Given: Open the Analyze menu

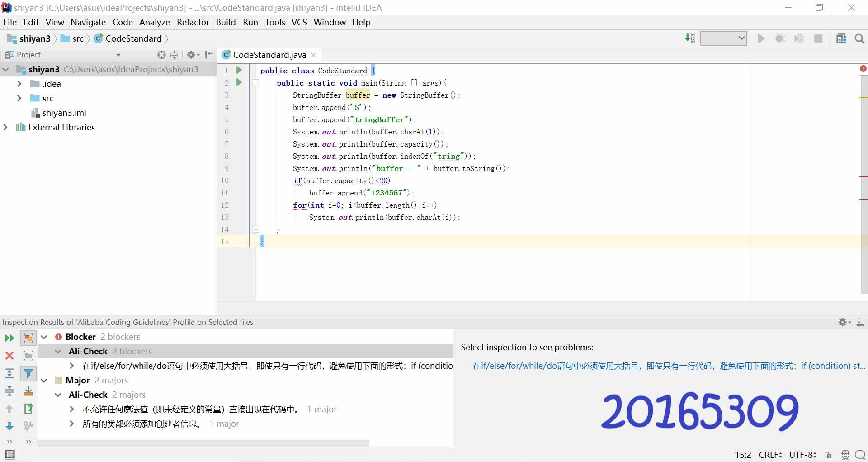Looking at the screenshot, I should [155, 22].
